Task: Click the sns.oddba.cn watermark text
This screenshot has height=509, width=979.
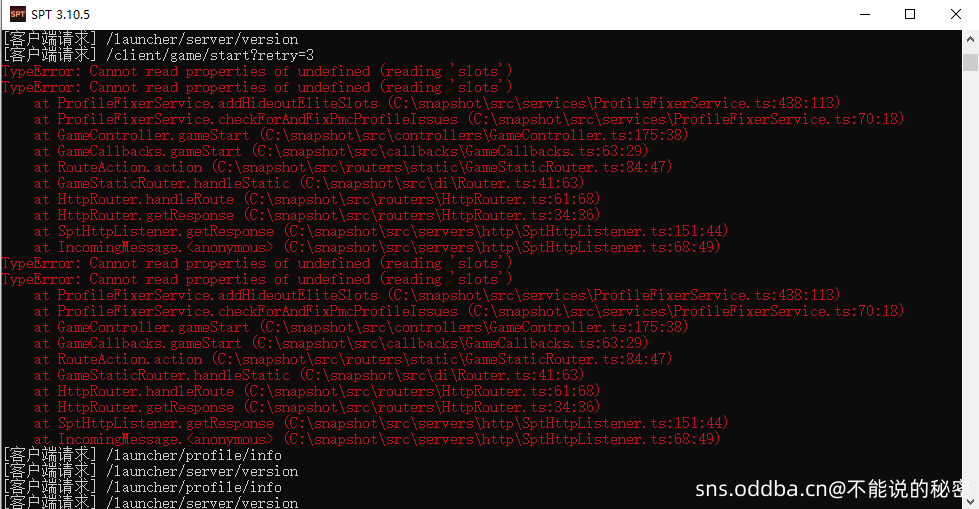Action: pos(832,489)
